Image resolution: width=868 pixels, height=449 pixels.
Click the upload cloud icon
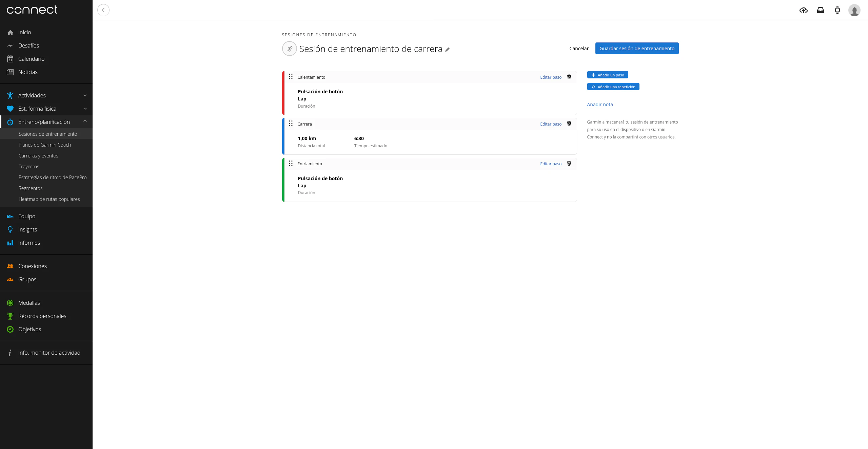pyautogui.click(x=803, y=10)
